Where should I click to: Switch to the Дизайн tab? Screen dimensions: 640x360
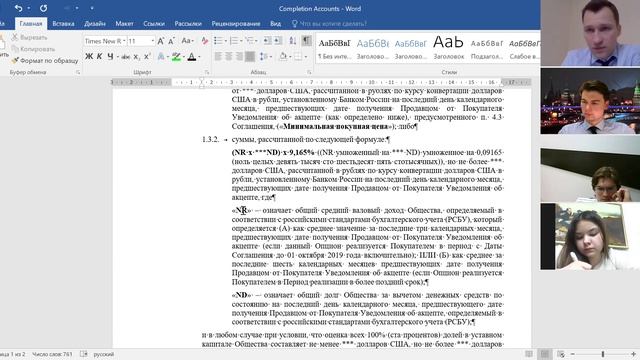95,24
